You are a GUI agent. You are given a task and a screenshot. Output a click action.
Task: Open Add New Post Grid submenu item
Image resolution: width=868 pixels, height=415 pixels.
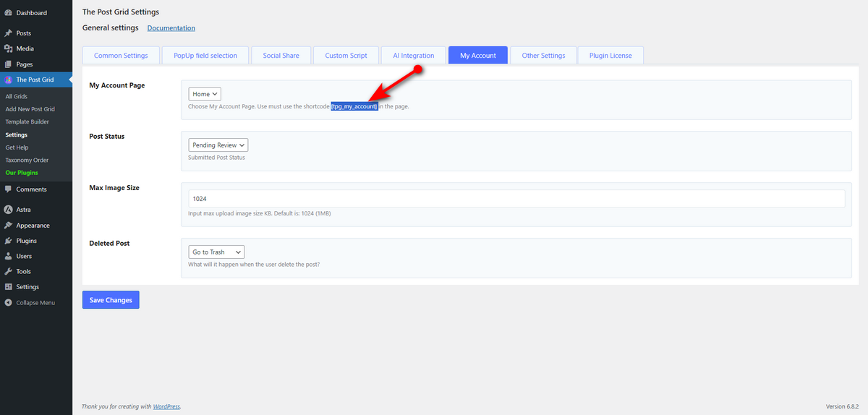(30, 109)
